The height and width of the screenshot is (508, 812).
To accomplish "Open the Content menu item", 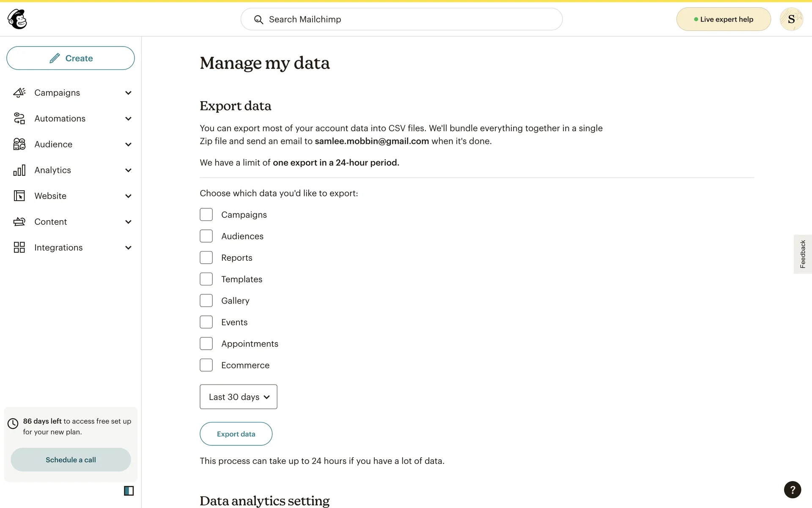I will (x=51, y=222).
